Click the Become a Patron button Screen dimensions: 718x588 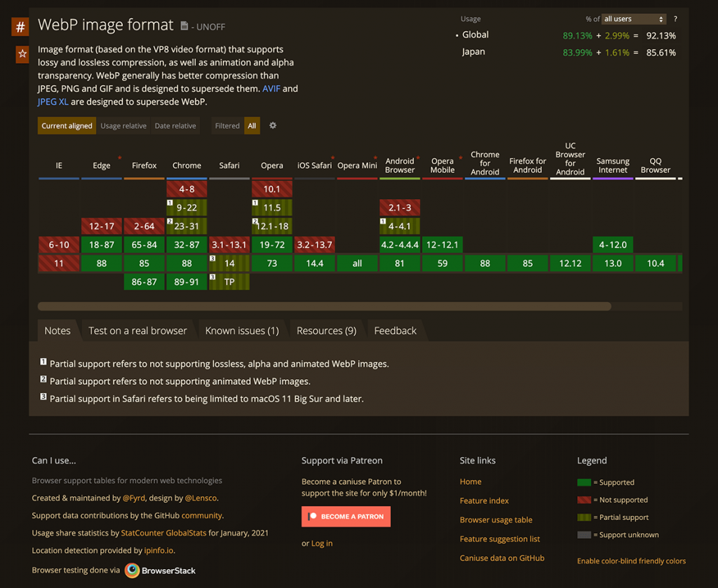click(346, 517)
